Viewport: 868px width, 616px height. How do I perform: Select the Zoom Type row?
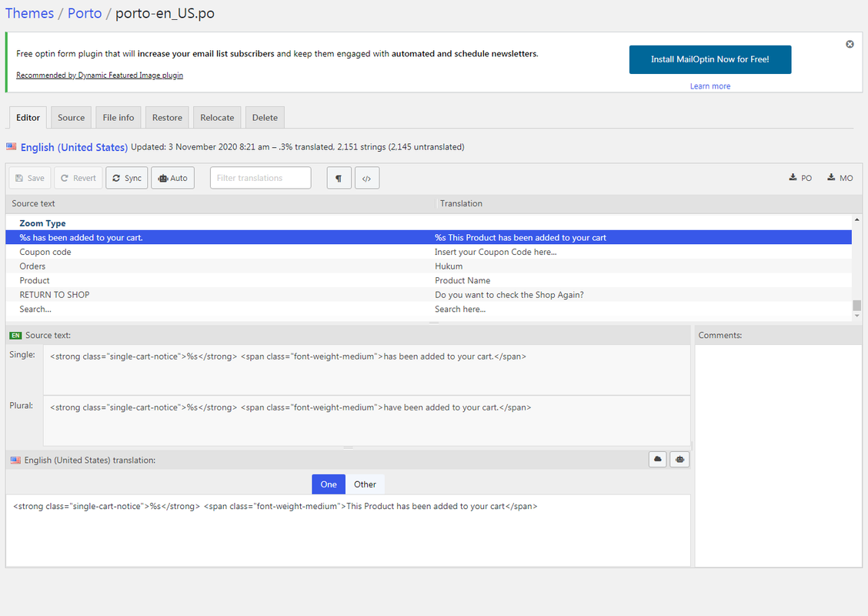pos(429,223)
